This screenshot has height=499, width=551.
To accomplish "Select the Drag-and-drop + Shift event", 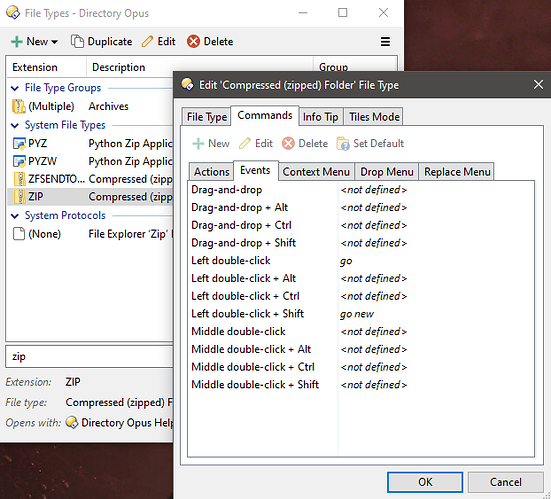I will coord(361,243).
